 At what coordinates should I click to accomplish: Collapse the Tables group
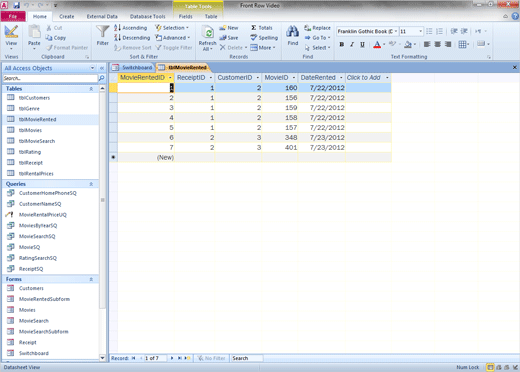91,89
